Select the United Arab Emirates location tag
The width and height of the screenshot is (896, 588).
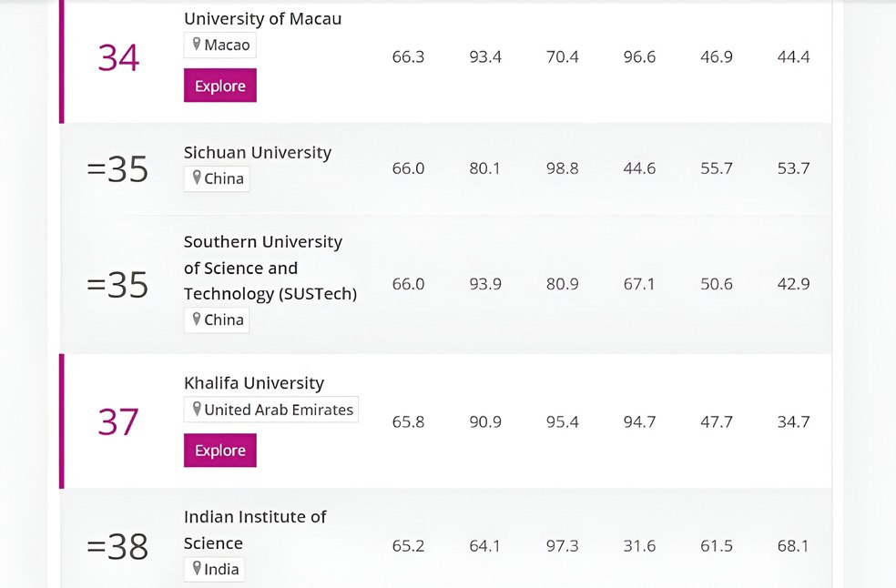tap(270, 409)
